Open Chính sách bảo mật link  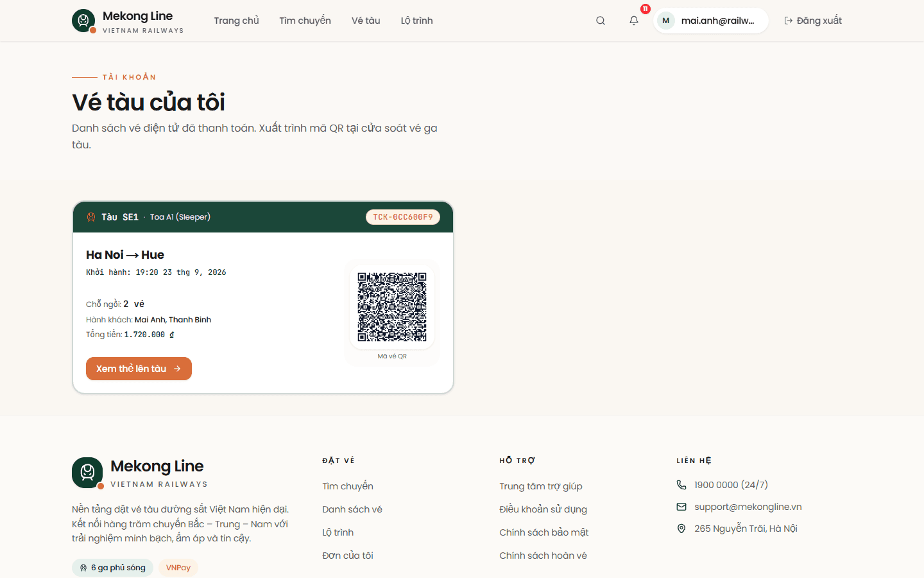[x=544, y=532]
